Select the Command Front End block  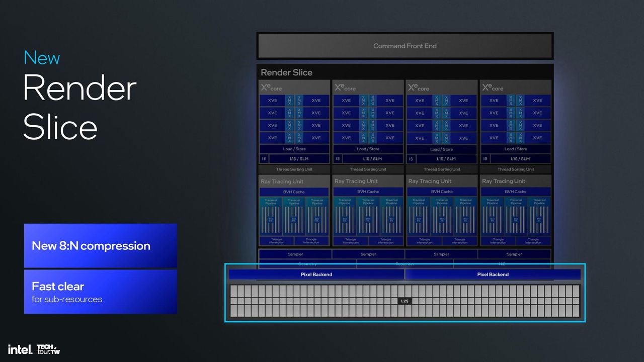point(405,46)
